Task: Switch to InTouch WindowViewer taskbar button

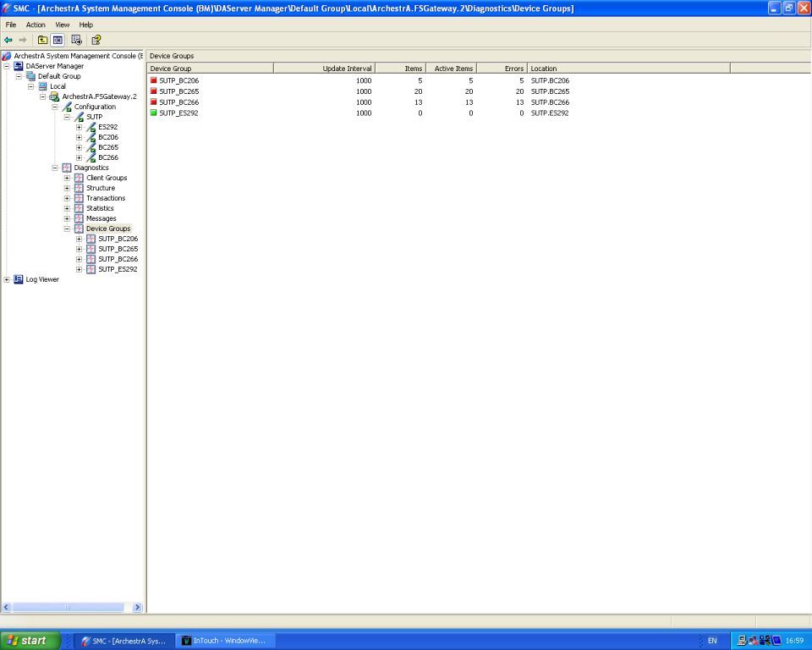Action: point(224,641)
